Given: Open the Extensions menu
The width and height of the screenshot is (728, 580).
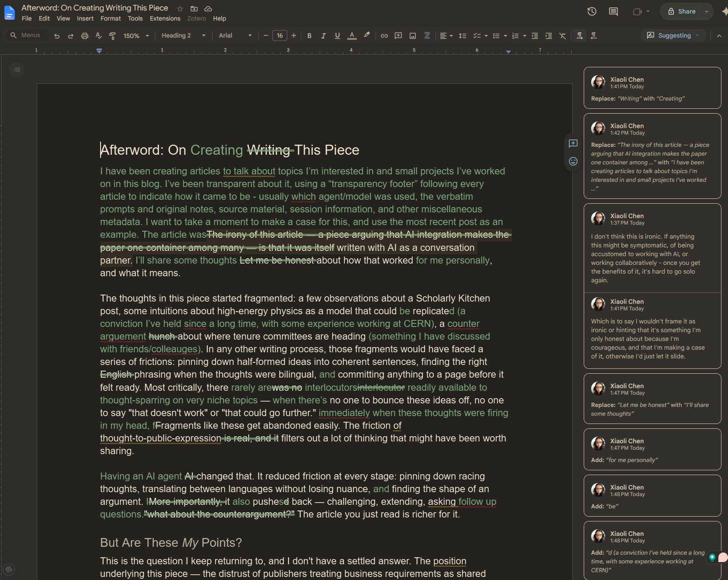Looking at the screenshot, I should point(165,18).
